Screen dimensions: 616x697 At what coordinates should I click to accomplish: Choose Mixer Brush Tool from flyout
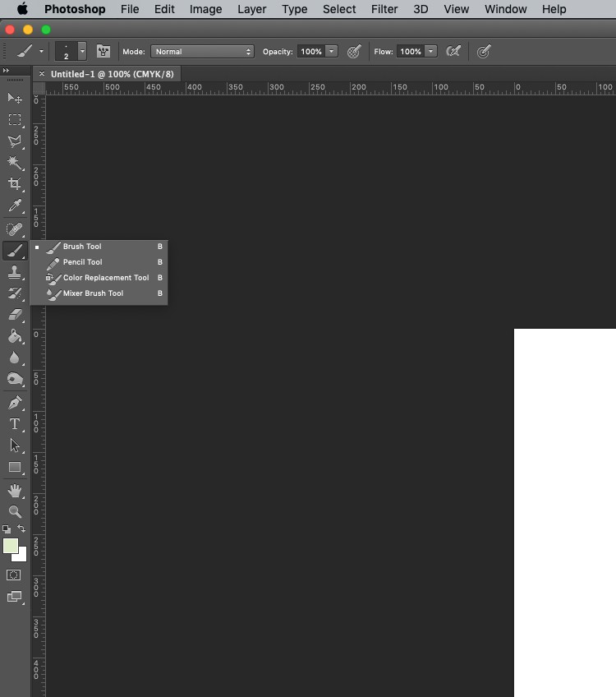pyautogui.click(x=99, y=293)
